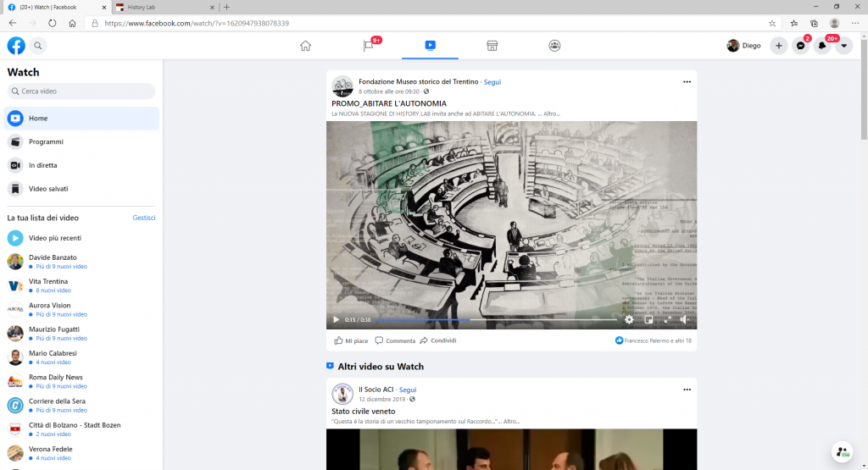Toggle picture-in-picture mini player
The height and width of the screenshot is (470, 868).
(x=648, y=319)
